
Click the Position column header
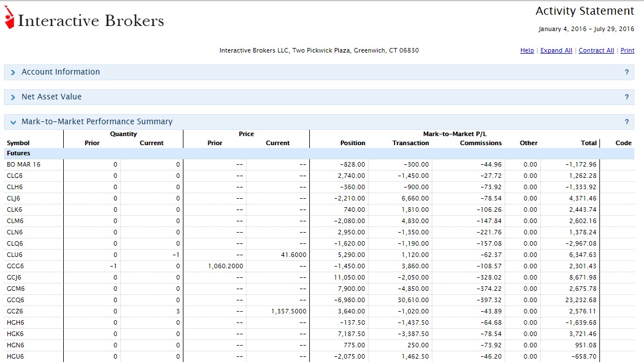pyautogui.click(x=352, y=143)
